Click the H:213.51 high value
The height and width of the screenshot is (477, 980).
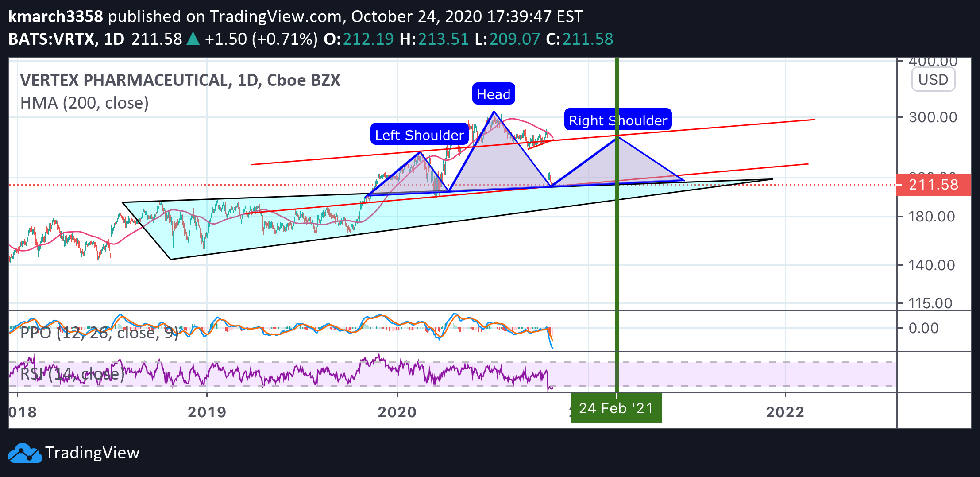434,39
